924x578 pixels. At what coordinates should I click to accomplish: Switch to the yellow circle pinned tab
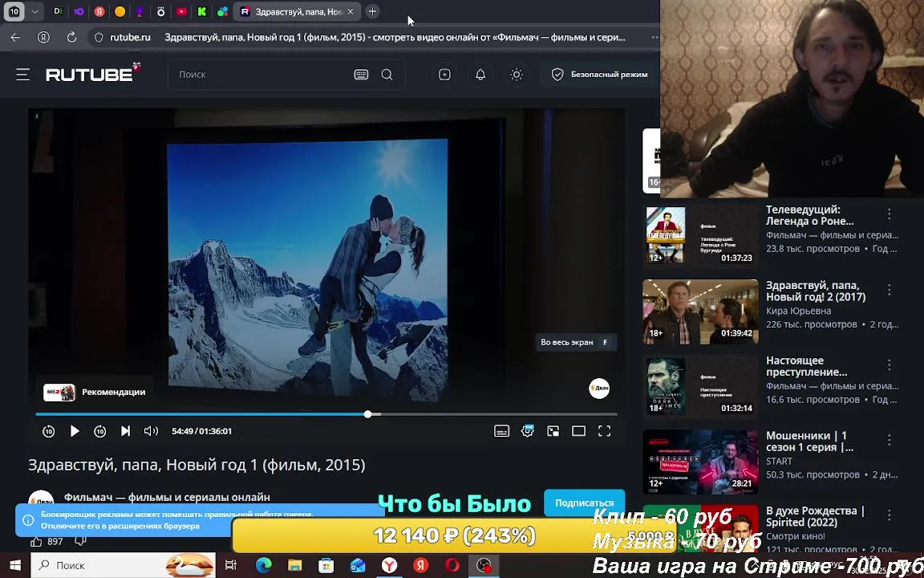pyautogui.click(x=120, y=11)
